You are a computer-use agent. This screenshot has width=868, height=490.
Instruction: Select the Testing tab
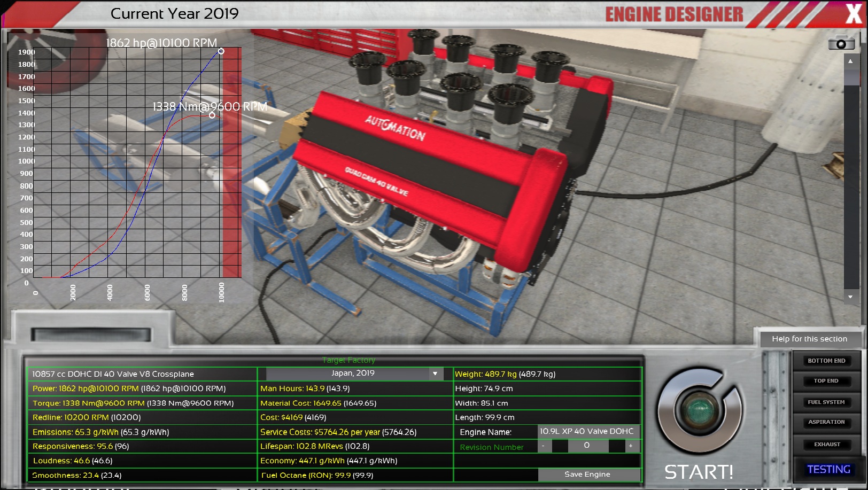tap(828, 470)
